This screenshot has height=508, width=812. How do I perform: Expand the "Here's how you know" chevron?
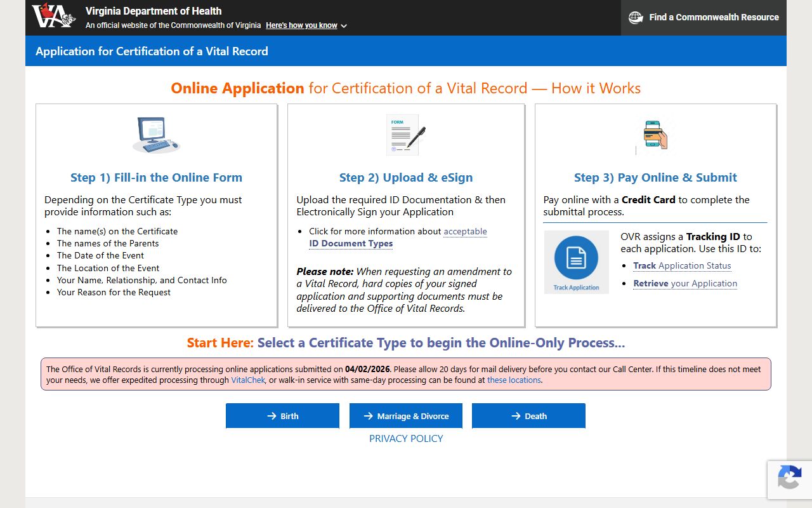tap(344, 26)
